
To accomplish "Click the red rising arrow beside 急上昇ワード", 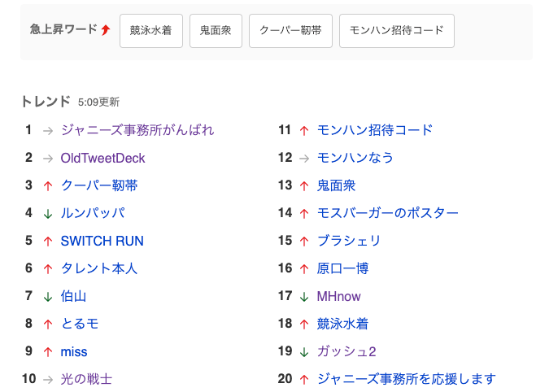I will [x=106, y=30].
